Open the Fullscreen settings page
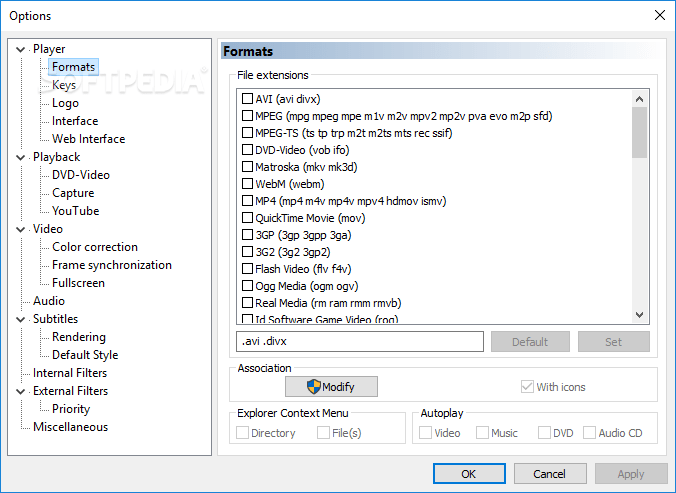Screen dimensions: 676x493 click(x=78, y=283)
